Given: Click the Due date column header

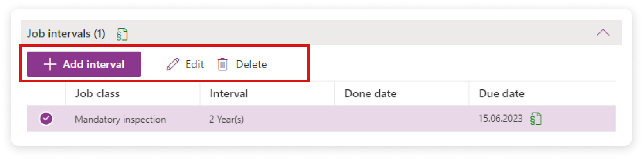Looking at the screenshot, I should coord(502,94).
